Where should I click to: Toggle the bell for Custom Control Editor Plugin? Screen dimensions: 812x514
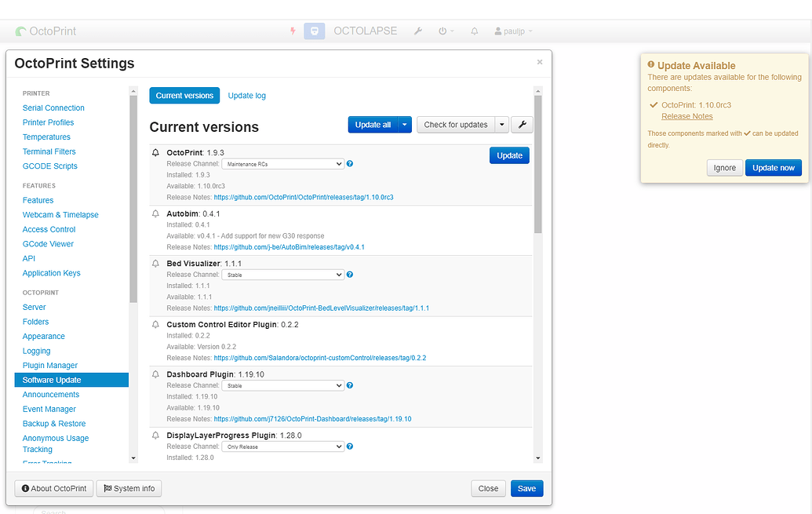(x=155, y=324)
